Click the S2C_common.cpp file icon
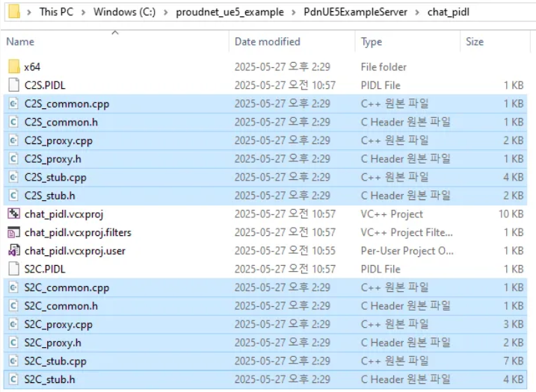 (x=13, y=287)
